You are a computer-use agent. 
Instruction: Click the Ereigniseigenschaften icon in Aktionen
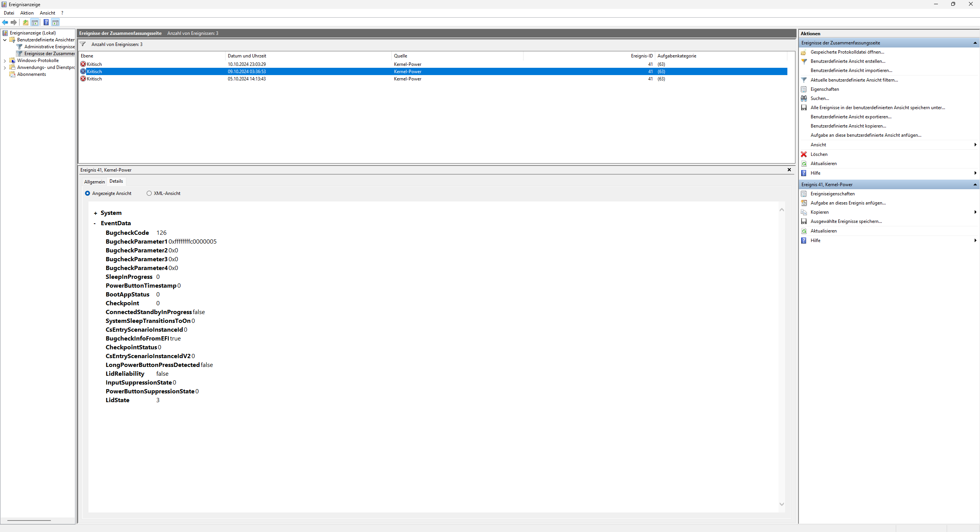[804, 194]
